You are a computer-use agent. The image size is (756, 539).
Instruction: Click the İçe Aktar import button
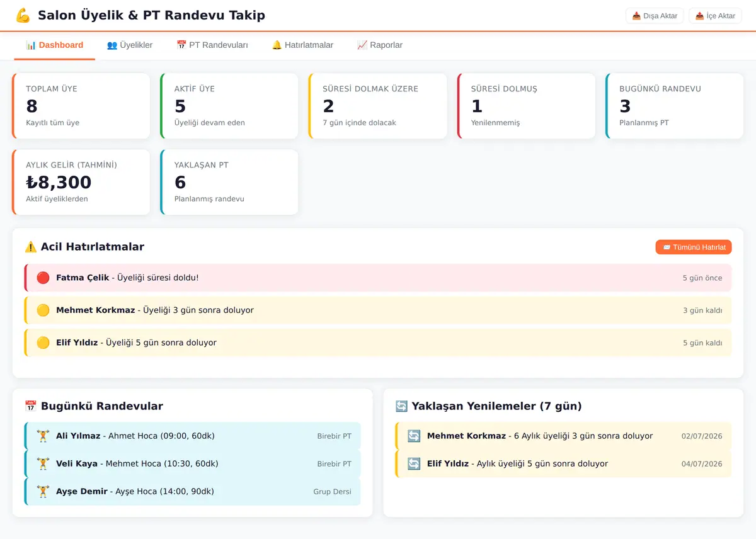[x=715, y=16]
